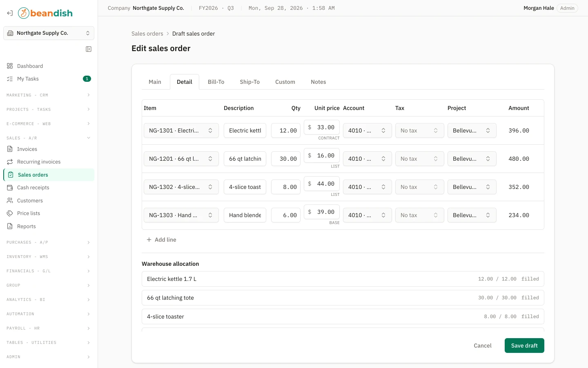The image size is (588, 368).
Task: Expand the Purchases A/P section
Action: (49, 242)
